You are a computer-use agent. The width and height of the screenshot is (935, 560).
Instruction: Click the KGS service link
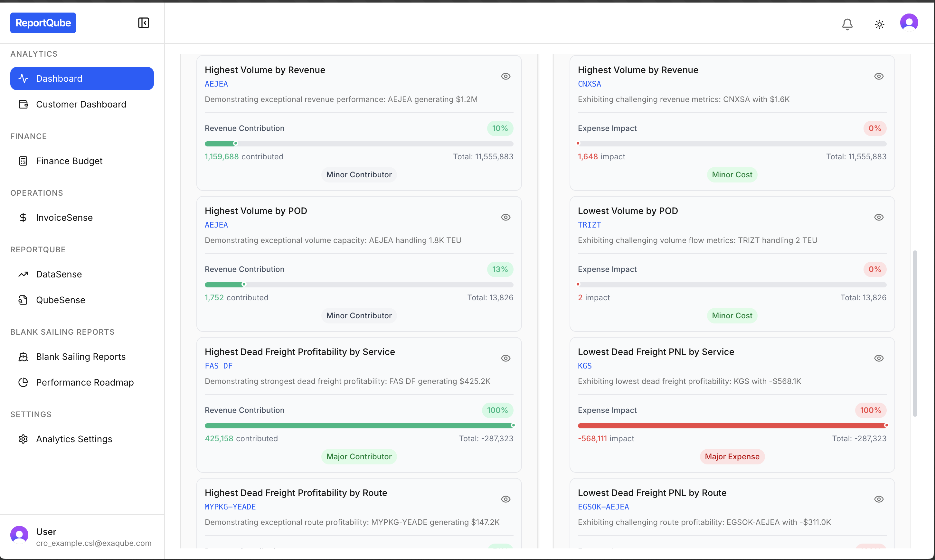click(x=585, y=366)
